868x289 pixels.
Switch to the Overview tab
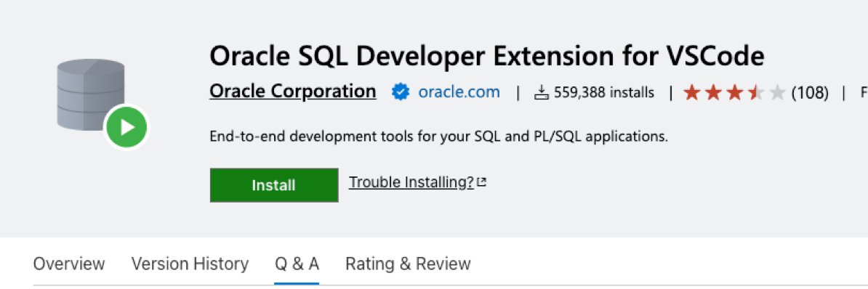(x=68, y=264)
